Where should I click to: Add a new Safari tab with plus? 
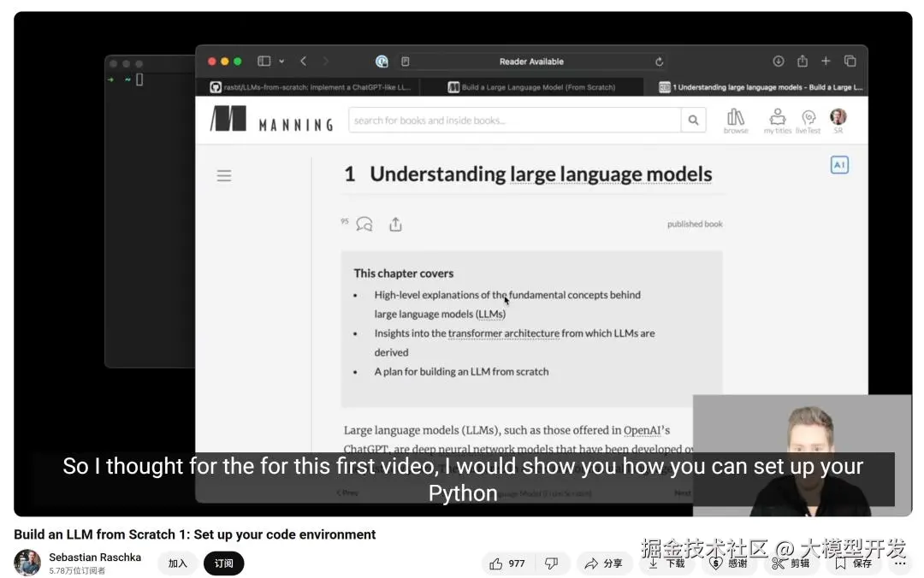(826, 61)
